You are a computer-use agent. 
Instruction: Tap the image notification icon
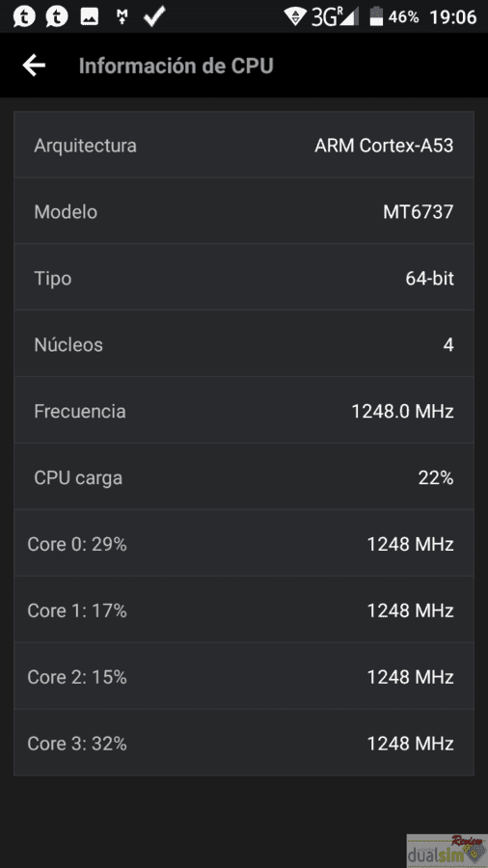[89, 17]
